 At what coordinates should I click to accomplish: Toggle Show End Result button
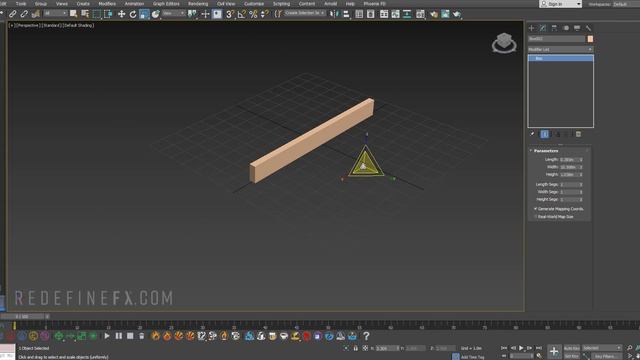(x=544, y=134)
